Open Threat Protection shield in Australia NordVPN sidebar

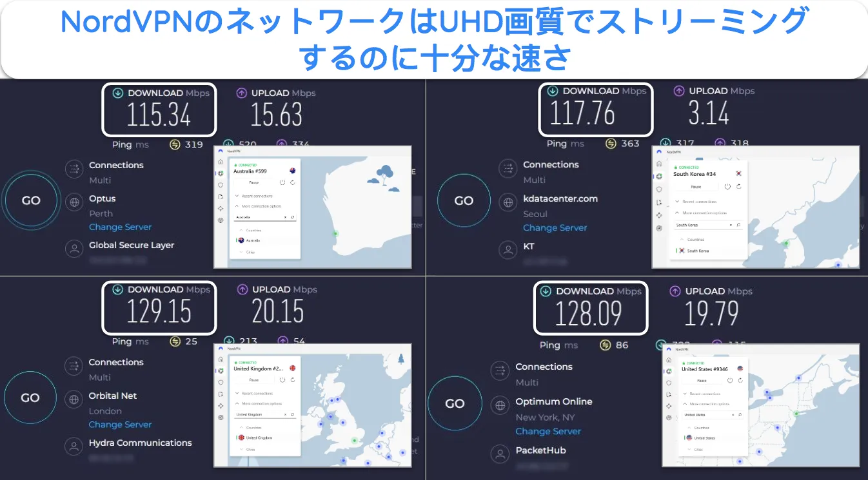tap(221, 185)
